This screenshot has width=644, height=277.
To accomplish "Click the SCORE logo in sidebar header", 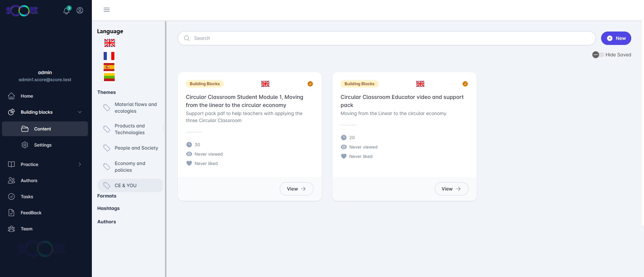I will 22,11.
